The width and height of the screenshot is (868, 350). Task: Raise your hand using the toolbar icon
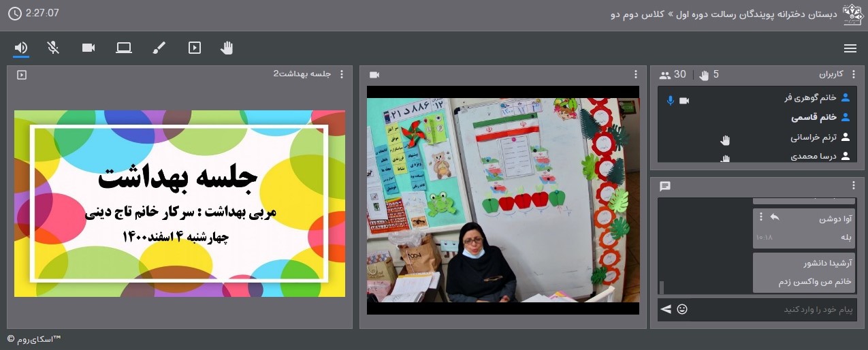pyautogui.click(x=227, y=48)
